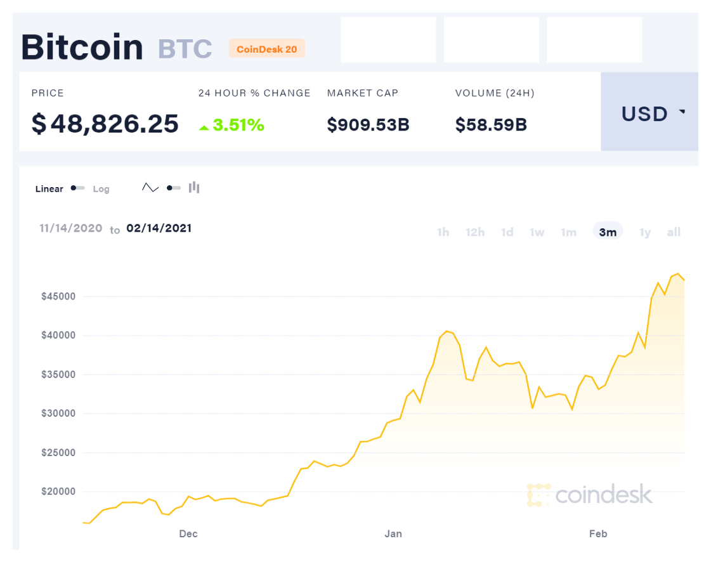Toggle the line/candlestick chart switch

pos(174,188)
